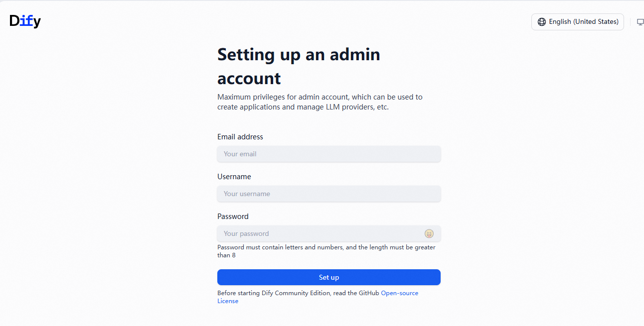Click the globe icon in language selector

[541, 22]
